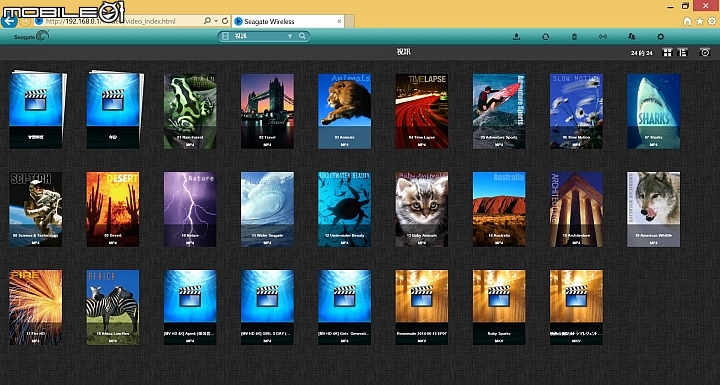720x385 pixels.
Task: Click the upload icon in Seagate toolbar
Action: (517, 36)
